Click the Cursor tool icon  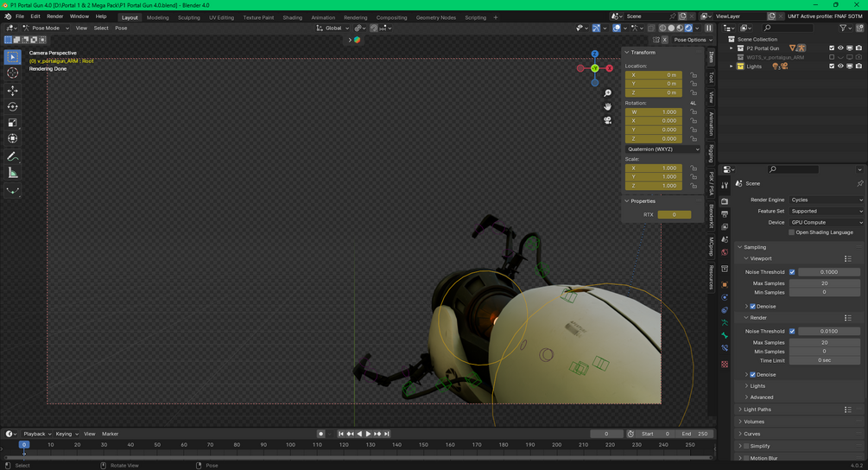click(x=12, y=73)
